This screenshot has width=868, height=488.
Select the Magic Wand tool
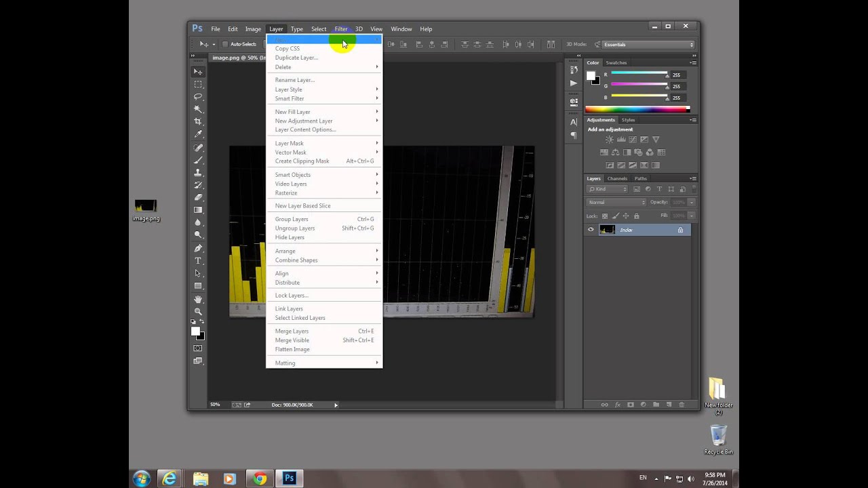click(x=198, y=109)
